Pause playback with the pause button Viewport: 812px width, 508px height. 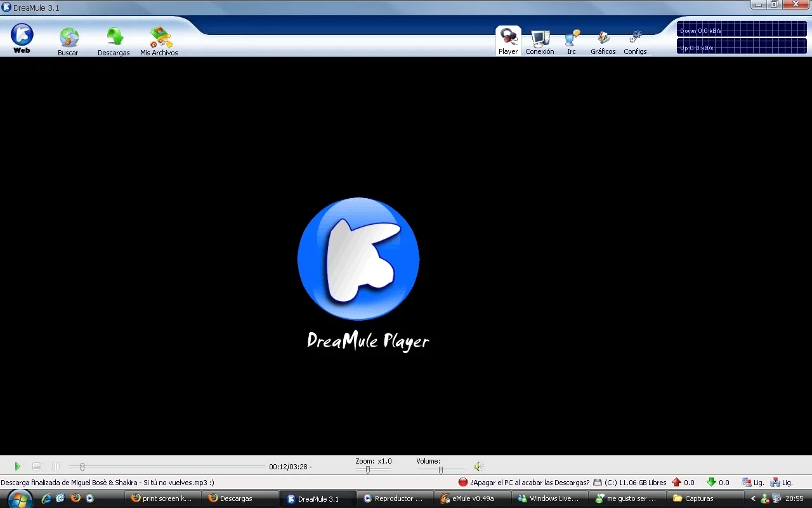(56, 467)
